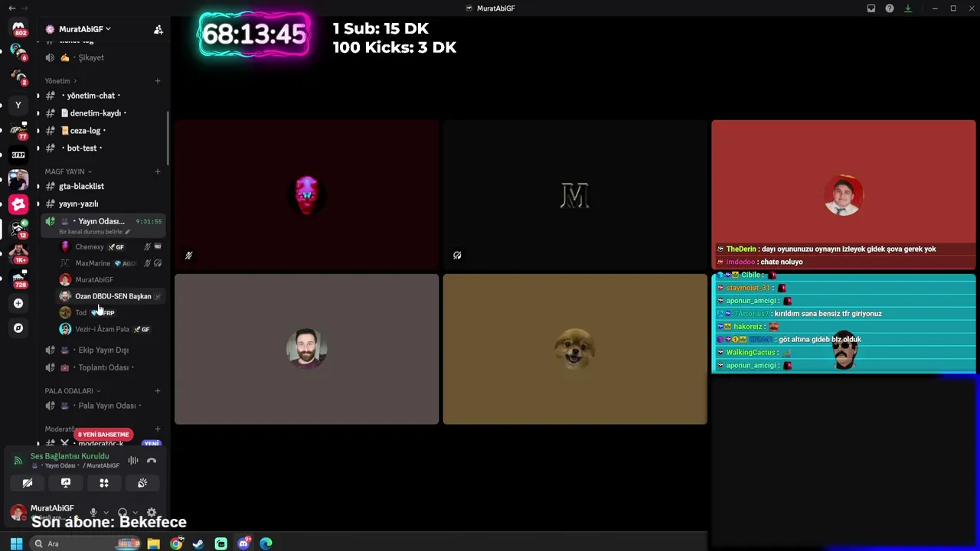Screen dimensions: 980x551
Task: Click the add a server plus icon
Action: (x=18, y=303)
